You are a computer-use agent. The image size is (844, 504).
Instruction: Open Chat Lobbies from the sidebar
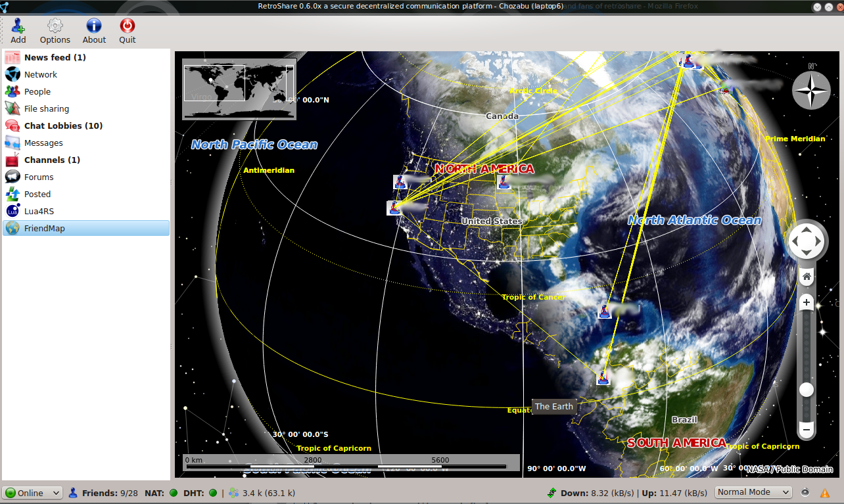click(62, 126)
